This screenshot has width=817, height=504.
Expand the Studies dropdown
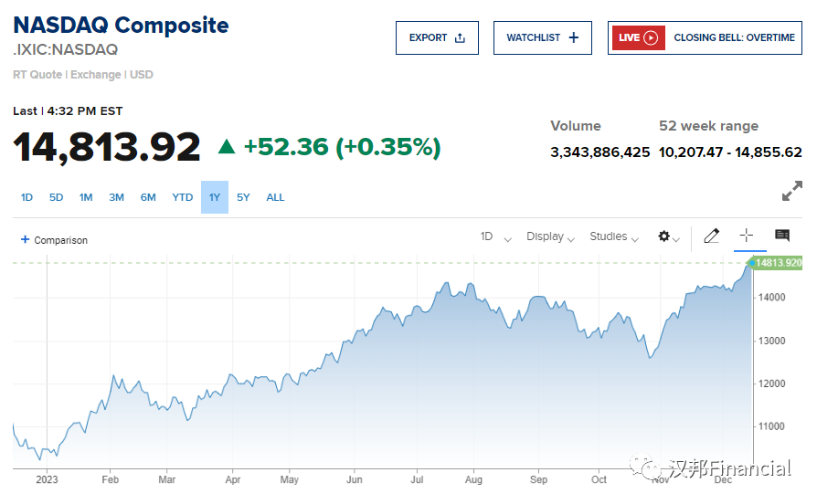[x=614, y=237]
